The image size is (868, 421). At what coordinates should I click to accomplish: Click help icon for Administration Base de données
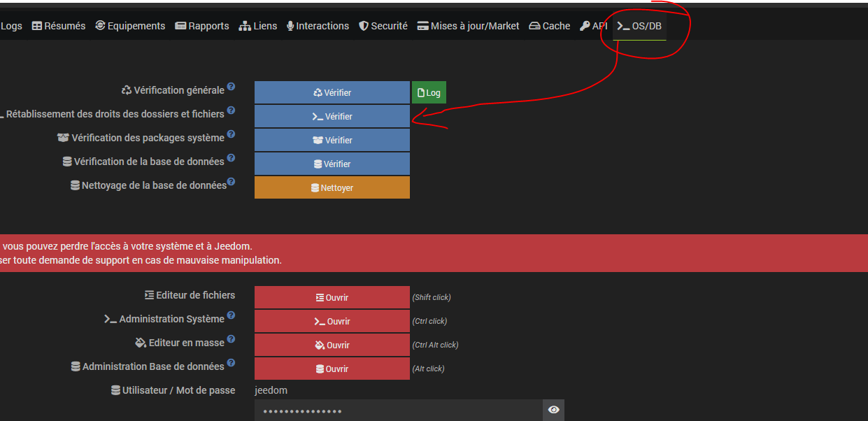click(231, 363)
